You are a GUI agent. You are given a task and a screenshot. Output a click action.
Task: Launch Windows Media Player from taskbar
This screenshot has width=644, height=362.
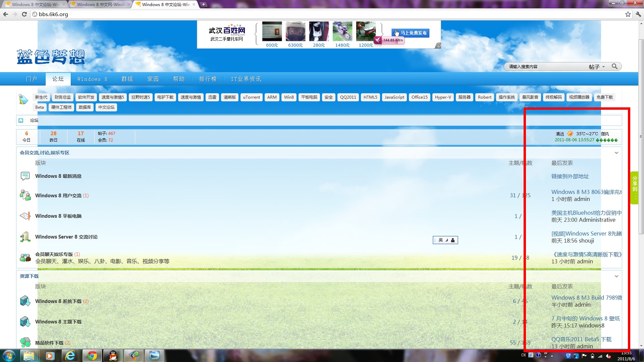(50, 356)
